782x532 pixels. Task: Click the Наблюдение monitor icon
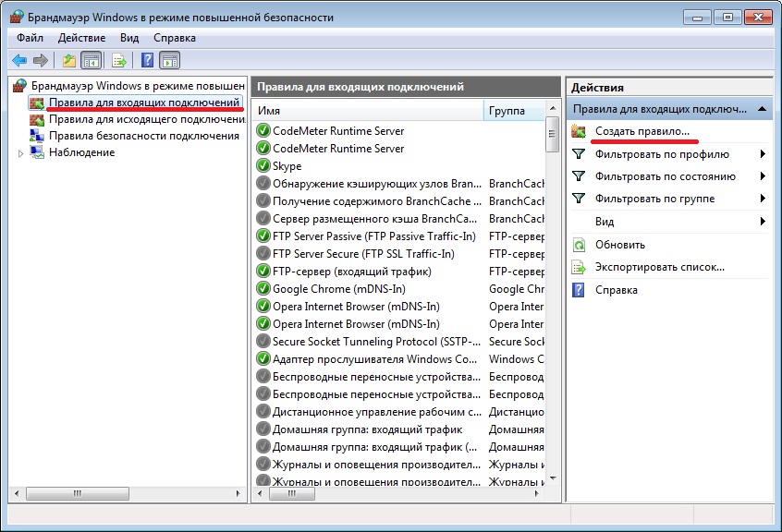pos(36,152)
